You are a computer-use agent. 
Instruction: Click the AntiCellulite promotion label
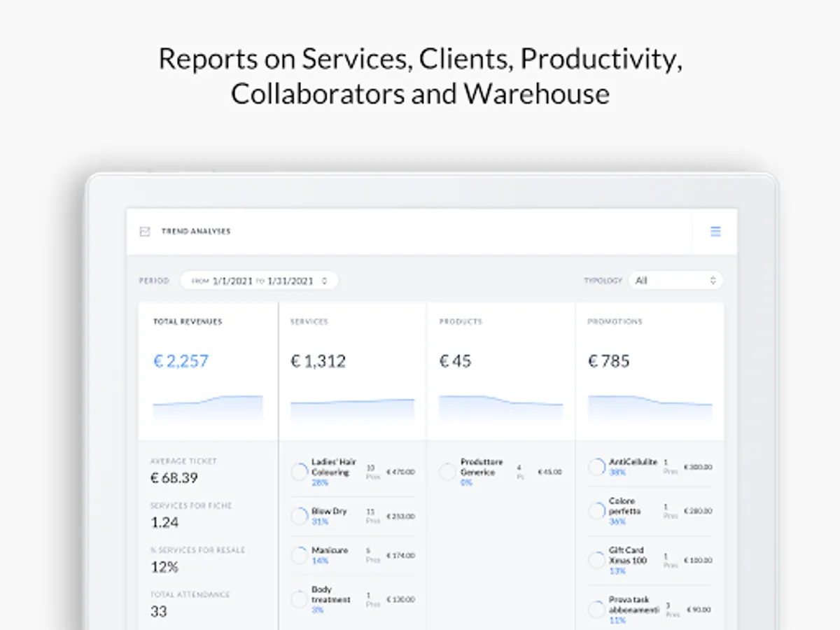[633, 462]
